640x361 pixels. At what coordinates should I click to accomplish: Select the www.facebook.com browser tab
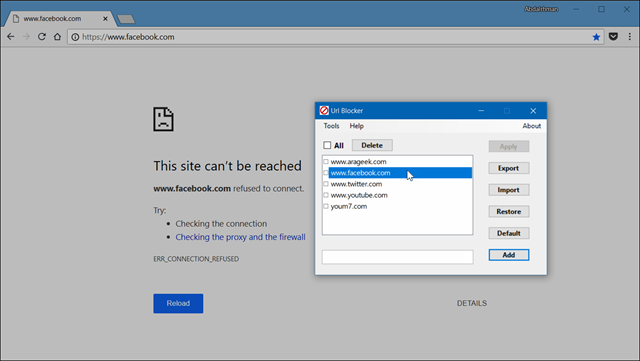coord(60,18)
